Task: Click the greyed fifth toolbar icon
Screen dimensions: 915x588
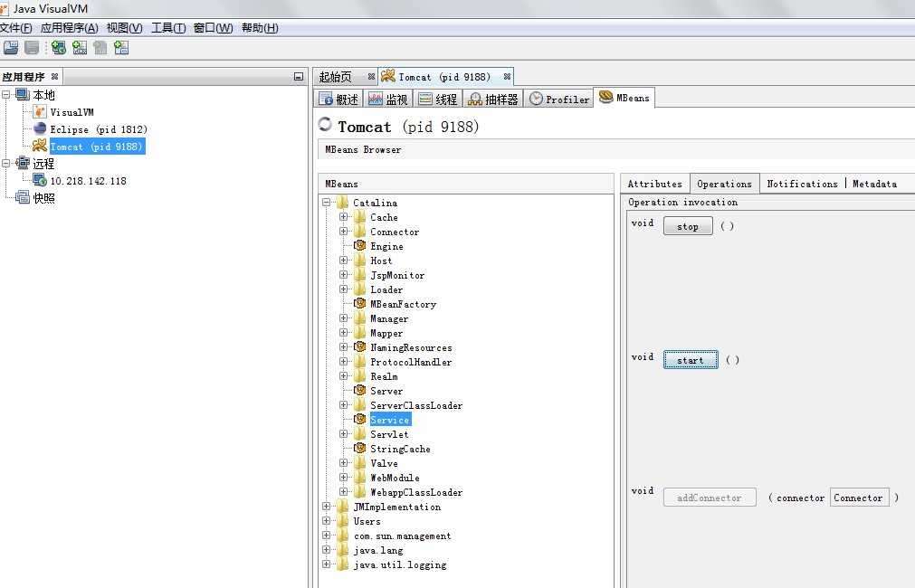Action: pyautogui.click(x=100, y=48)
